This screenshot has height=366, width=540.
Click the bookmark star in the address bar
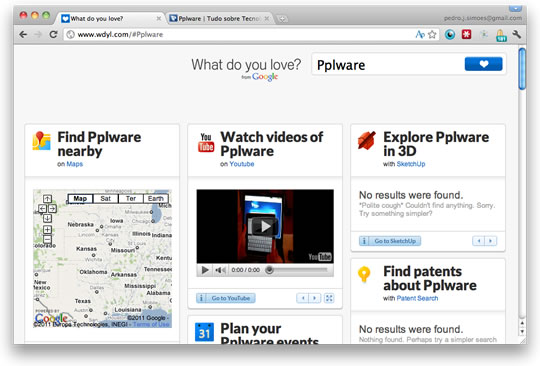432,34
